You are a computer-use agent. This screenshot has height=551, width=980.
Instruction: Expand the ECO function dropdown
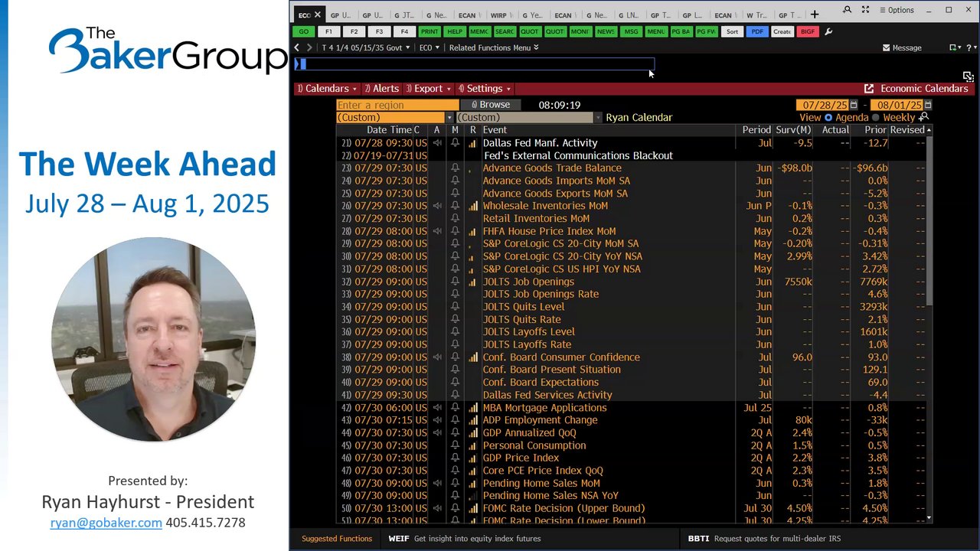pos(430,47)
